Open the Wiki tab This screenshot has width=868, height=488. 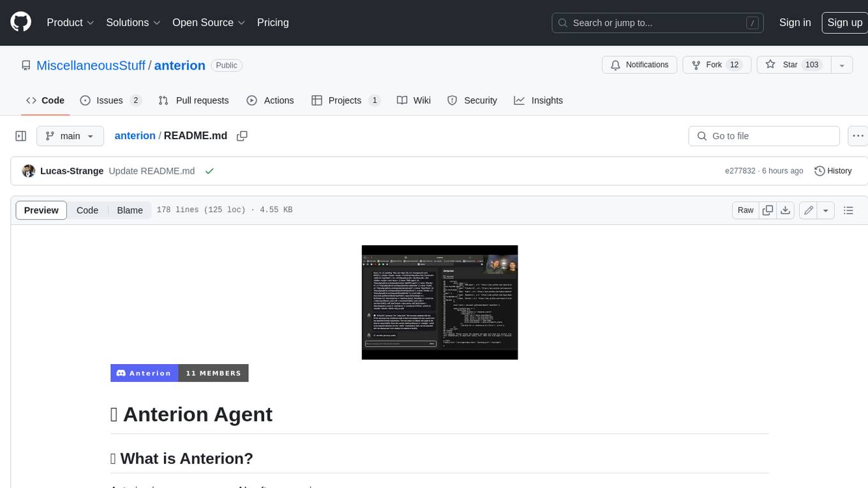(x=414, y=100)
